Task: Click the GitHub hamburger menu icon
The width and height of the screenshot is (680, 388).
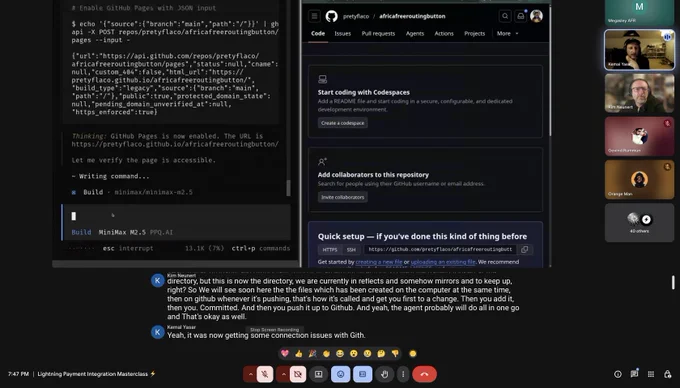Action: (314, 16)
